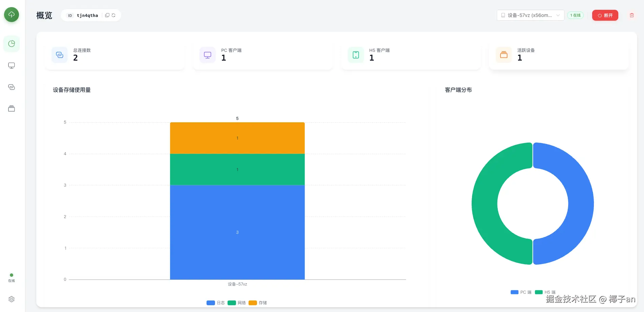Click the blue PC donut segment
The image size is (644, 312).
click(x=580, y=203)
